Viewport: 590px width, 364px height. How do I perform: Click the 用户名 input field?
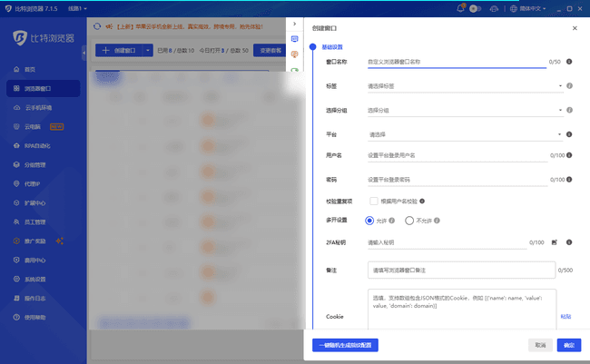click(x=457, y=155)
